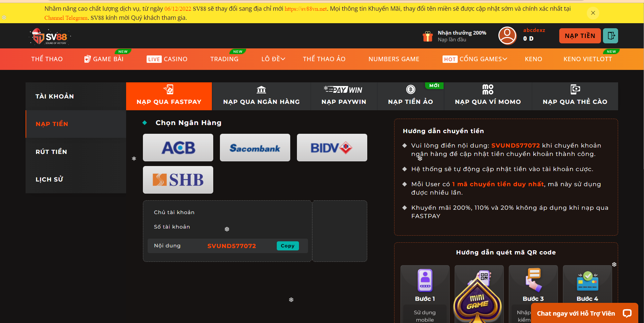Open the sv88vn.net link in banner
Screen dimensions: 644x323
coord(306,9)
